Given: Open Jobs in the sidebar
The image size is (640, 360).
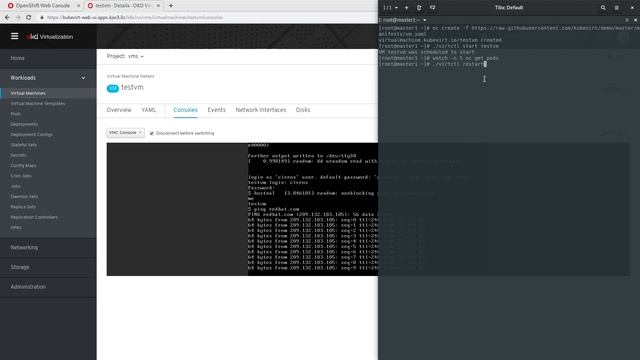Looking at the screenshot, I should [16, 186].
